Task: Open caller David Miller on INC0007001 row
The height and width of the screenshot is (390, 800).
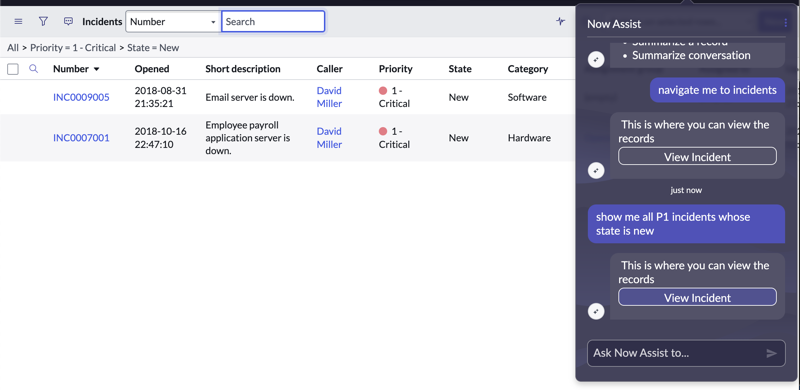Action: tap(329, 138)
